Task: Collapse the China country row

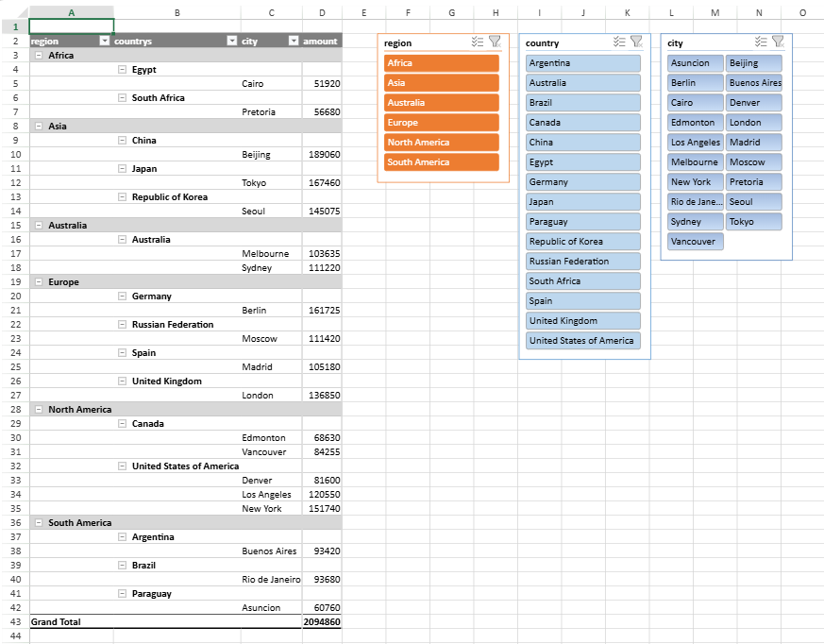Action: [122, 141]
